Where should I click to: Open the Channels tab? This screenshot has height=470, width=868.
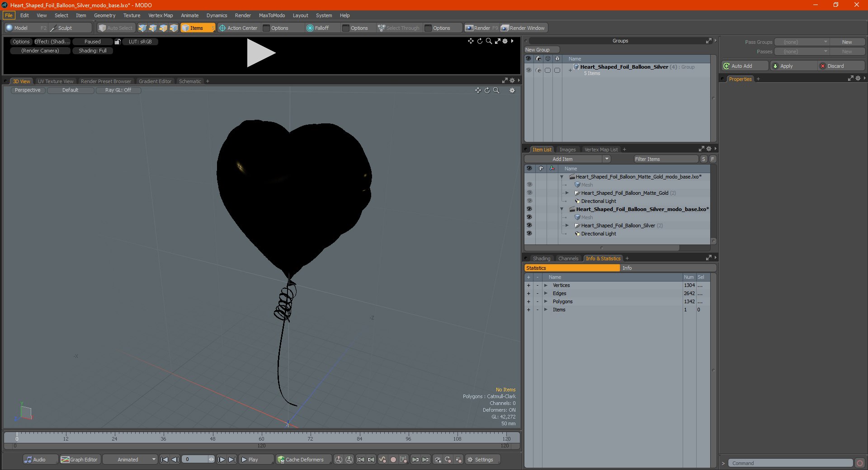point(568,258)
